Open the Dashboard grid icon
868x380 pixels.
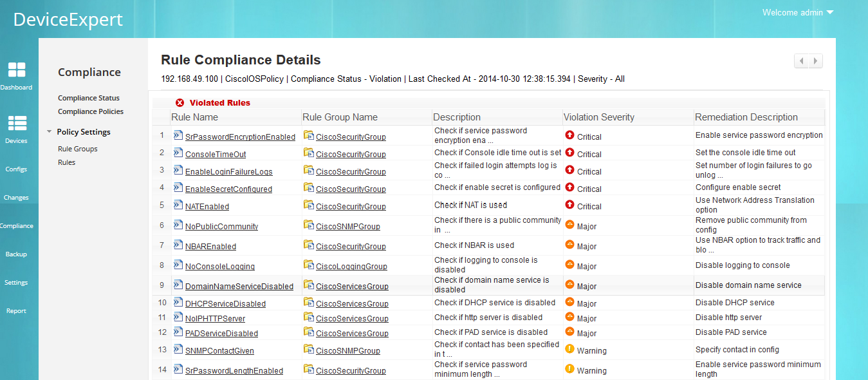(x=17, y=71)
